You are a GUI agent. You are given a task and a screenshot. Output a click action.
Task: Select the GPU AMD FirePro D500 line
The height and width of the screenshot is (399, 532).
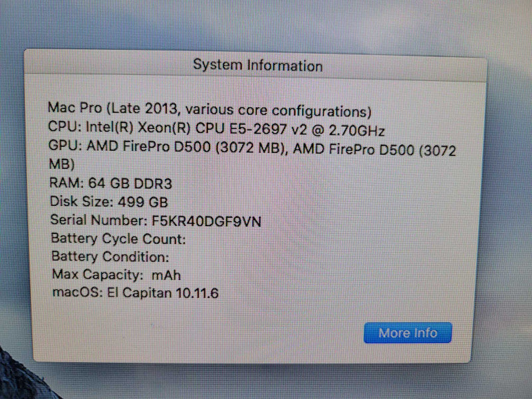click(x=252, y=155)
